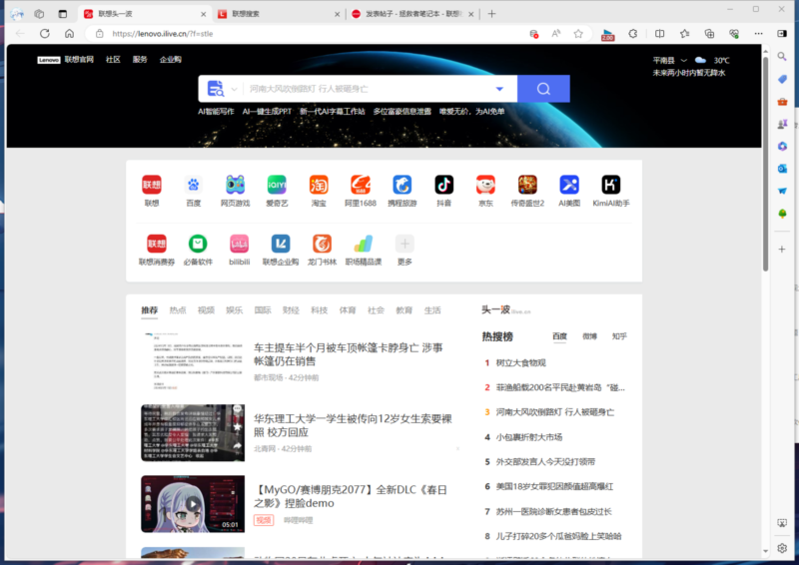Open the 淘宝 shortcut icon

click(x=318, y=185)
